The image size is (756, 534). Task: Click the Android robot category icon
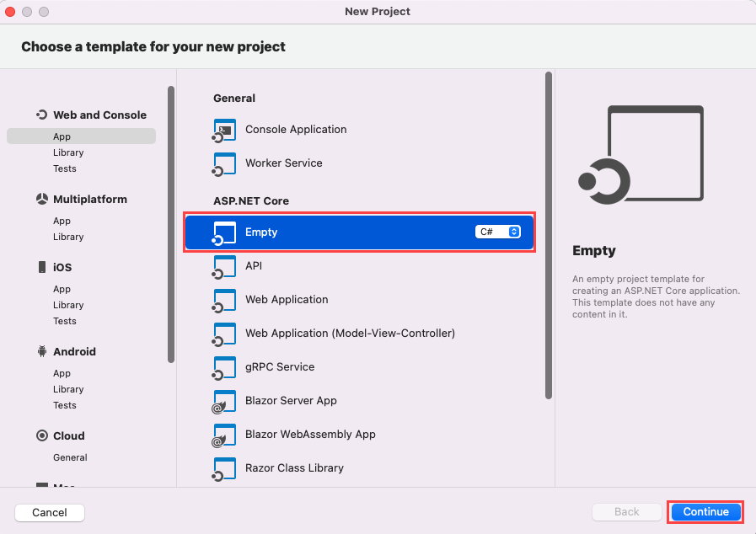click(x=42, y=351)
